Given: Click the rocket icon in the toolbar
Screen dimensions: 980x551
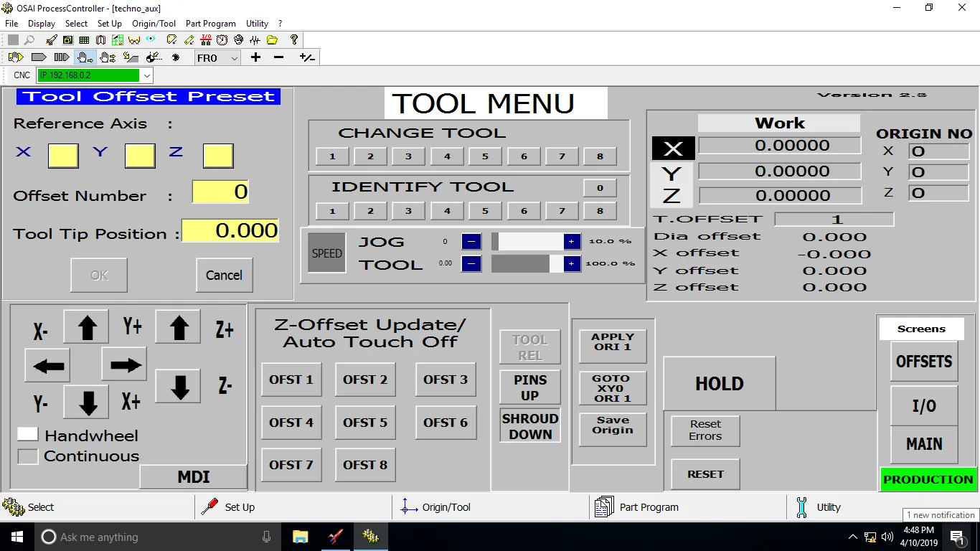Looking at the screenshot, I should pos(52,40).
